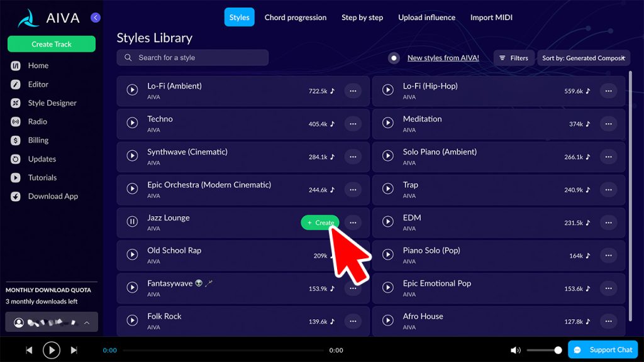Viewport: 644px width, 362px height.
Task: Play the Techno style preview
Action: [132, 123]
